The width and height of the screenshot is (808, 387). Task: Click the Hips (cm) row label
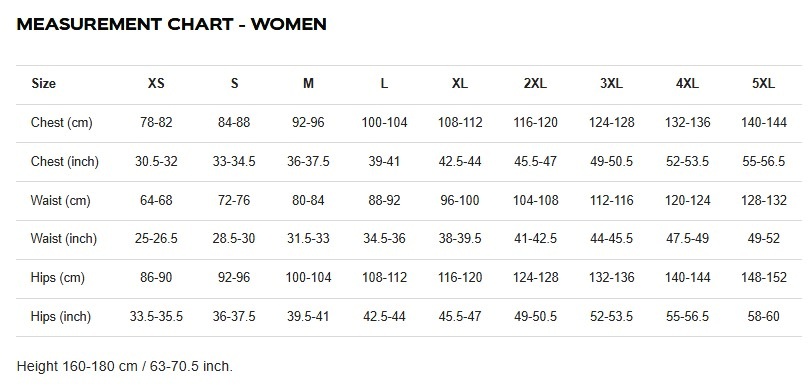pos(58,278)
